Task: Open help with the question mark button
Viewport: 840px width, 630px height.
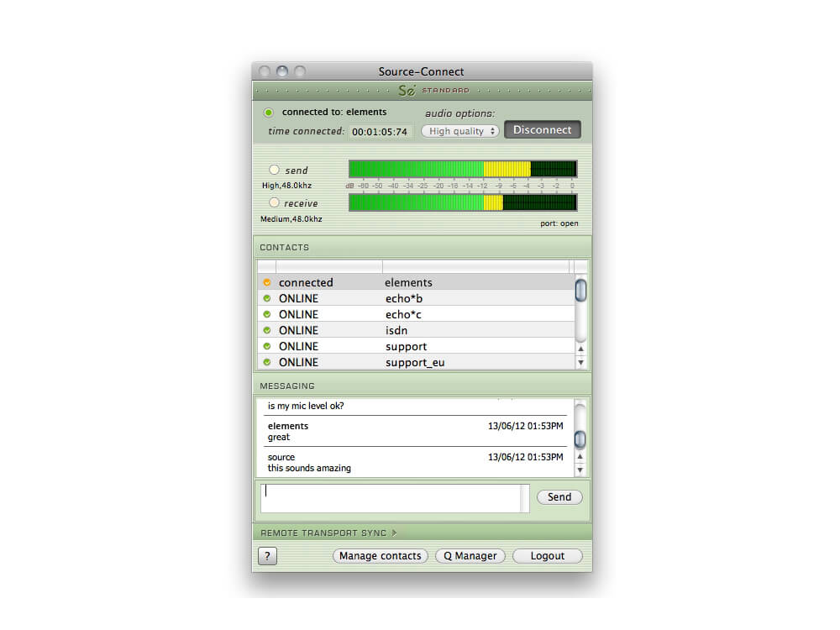Action: [x=267, y=556]
